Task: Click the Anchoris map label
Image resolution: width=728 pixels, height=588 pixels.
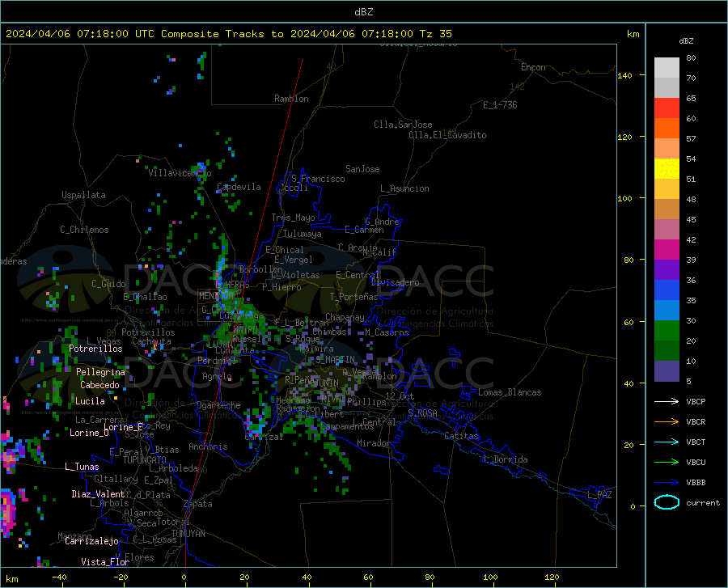Action: 208,447
